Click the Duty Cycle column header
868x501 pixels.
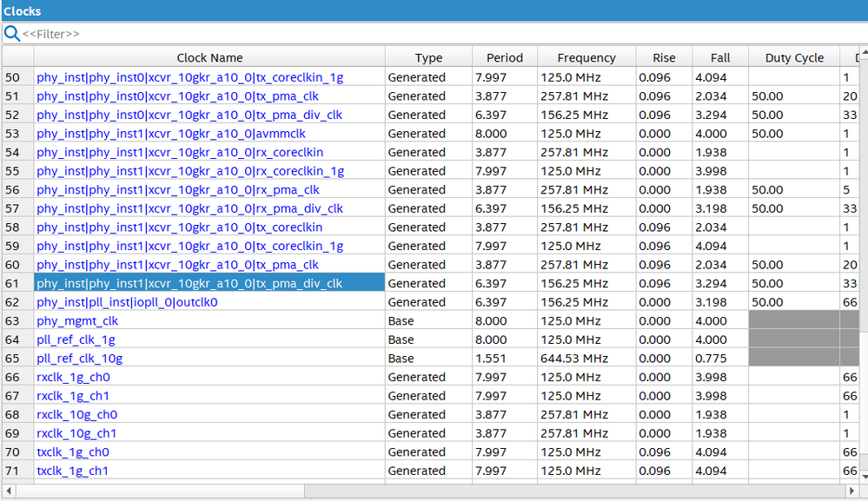click(x=794, y=58)
